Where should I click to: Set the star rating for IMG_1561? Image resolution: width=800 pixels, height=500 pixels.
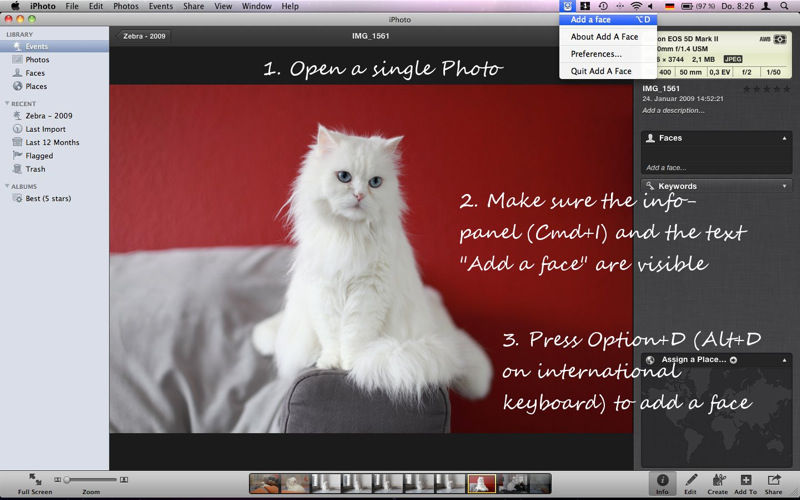tap(766, 89)
